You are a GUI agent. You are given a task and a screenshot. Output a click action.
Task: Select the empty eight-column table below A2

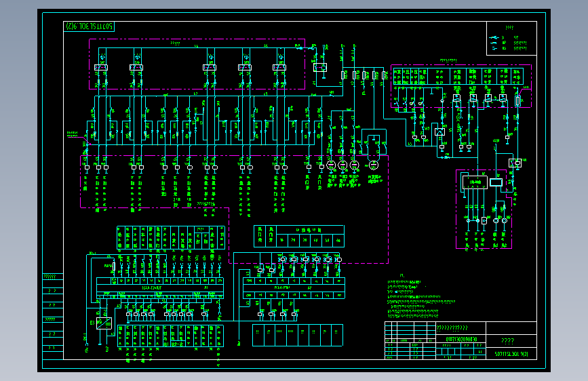(x=298, y=336)
